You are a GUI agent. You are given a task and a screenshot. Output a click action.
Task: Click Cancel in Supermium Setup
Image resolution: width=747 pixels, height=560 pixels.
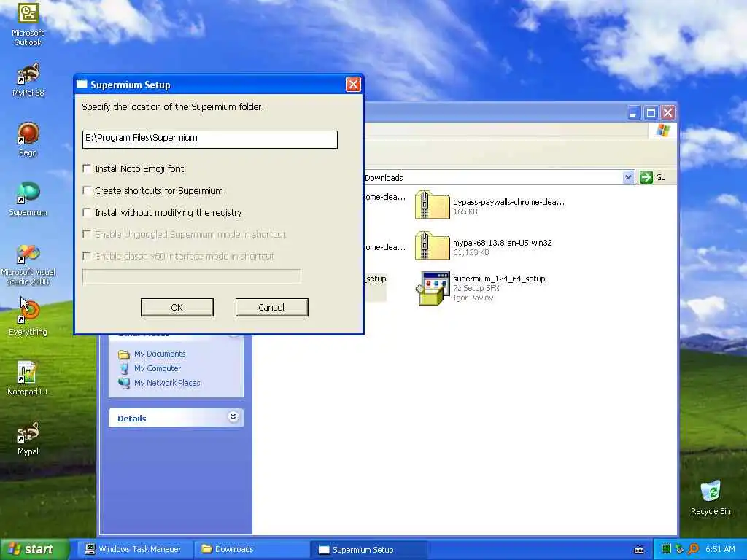[x=271, y=307]
